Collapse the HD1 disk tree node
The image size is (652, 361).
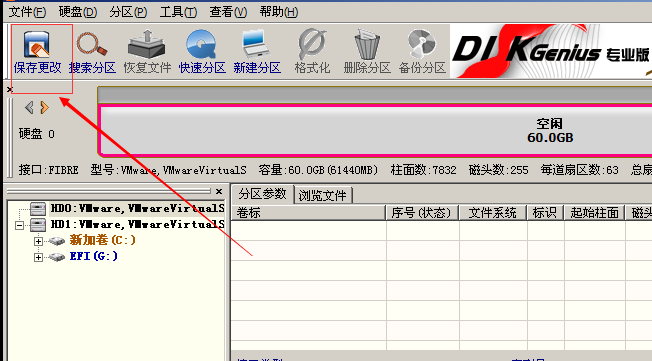(x=19, y=225)
